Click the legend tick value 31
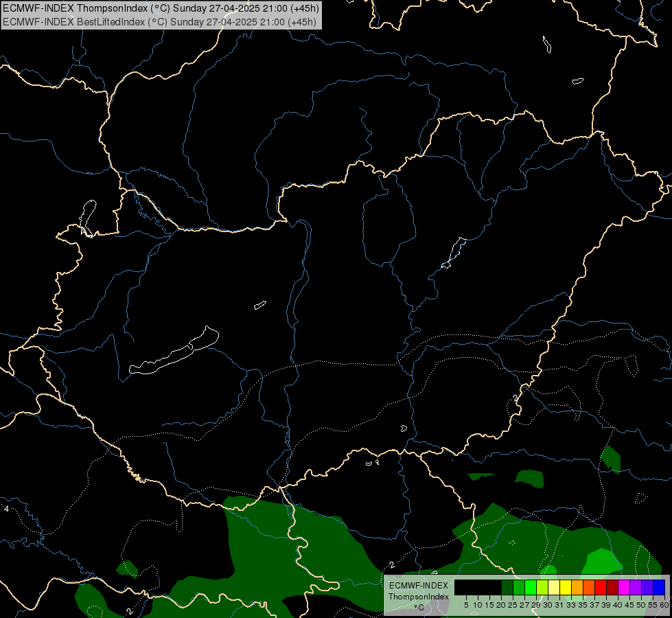This screenshot has height=618, width=672. pyautogui.click(x=559, y=605)
